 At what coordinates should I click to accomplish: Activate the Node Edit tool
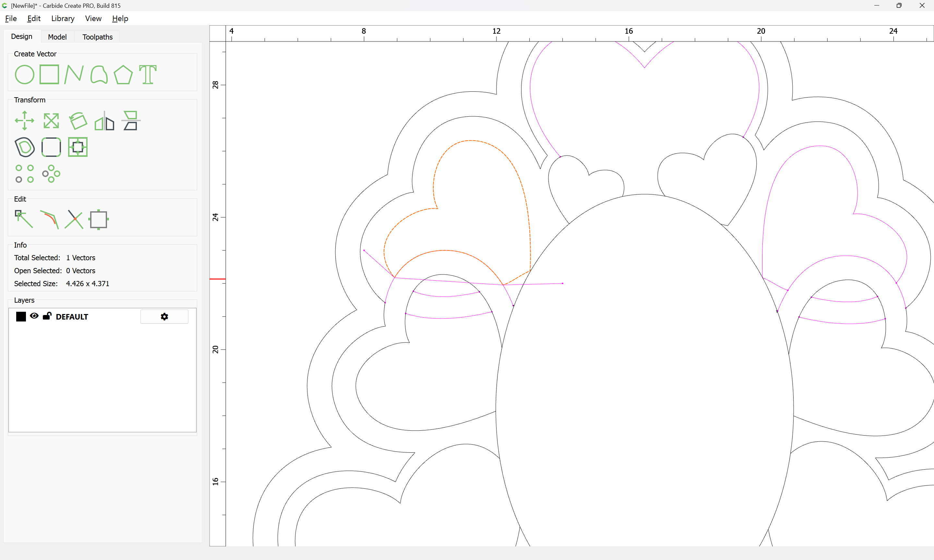point(24,219)
